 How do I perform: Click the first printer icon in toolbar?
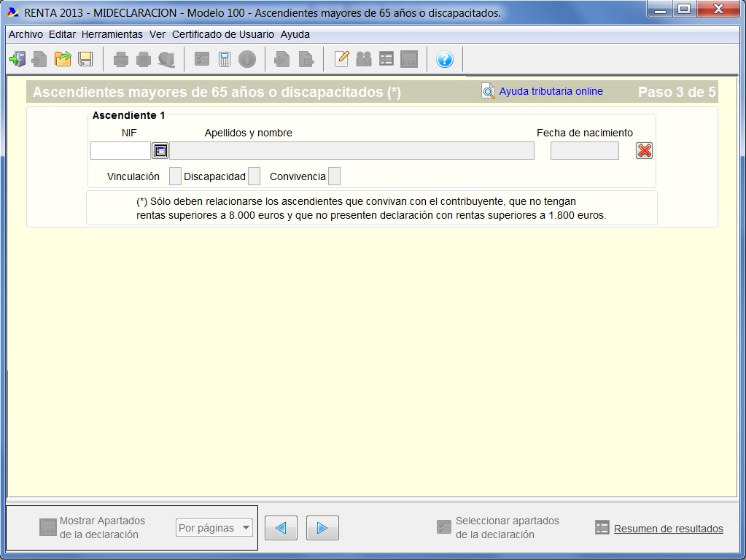pos(121,60)
